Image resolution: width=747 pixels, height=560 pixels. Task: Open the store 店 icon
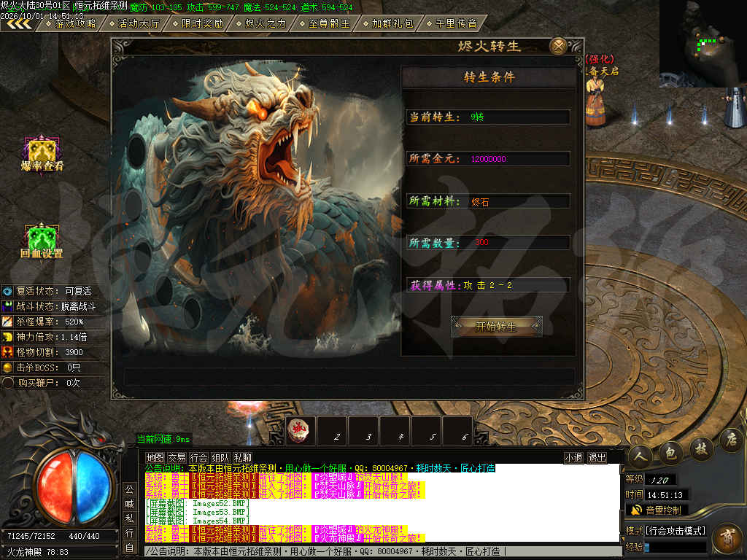pyautogui.click(x=731, y=439)
